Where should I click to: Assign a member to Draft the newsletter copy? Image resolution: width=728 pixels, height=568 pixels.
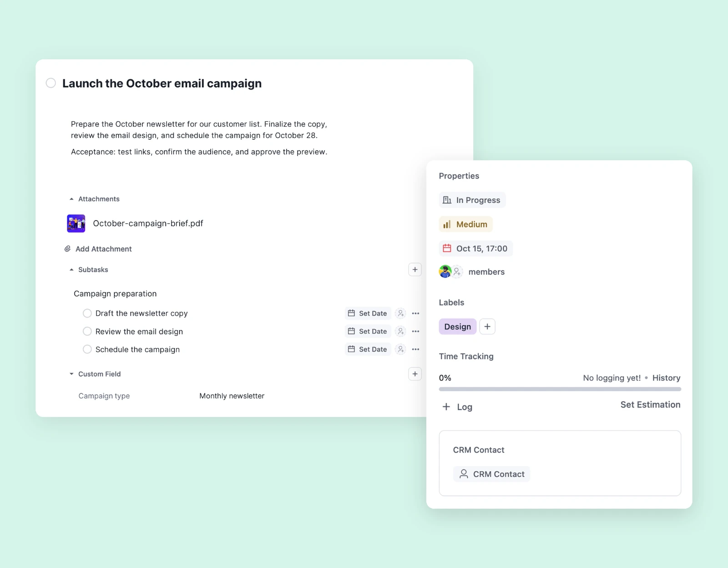pyautogui.click(x=400, y=313)
